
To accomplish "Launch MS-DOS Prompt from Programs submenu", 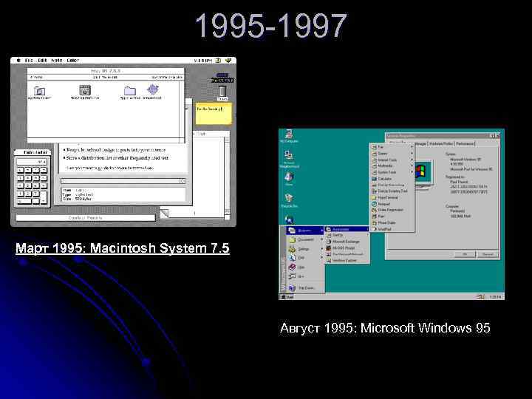I will [347, 248].
